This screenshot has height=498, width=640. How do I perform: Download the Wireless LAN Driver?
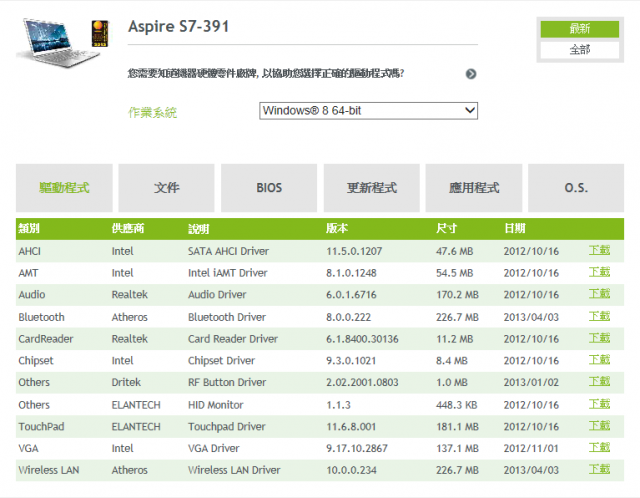[599, 469]
